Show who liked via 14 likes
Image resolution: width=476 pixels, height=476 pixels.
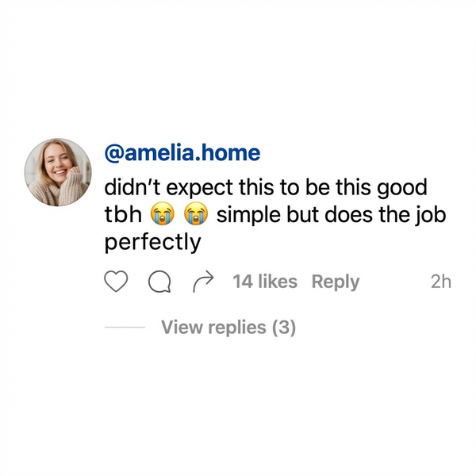(x=265, y=282)
